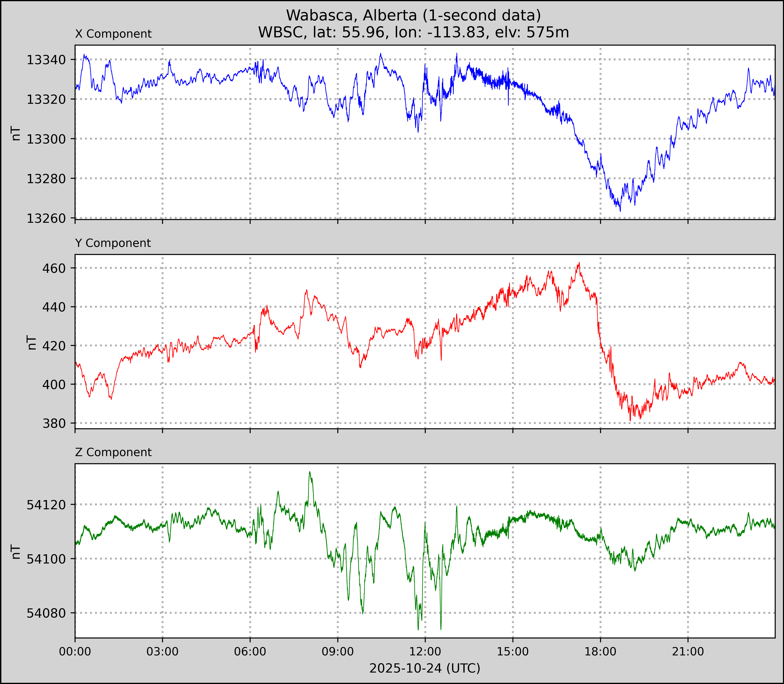Screen dimensions: 784x684
Task: Click the 12:00 tick label on time axis
Action: point(425,651)
